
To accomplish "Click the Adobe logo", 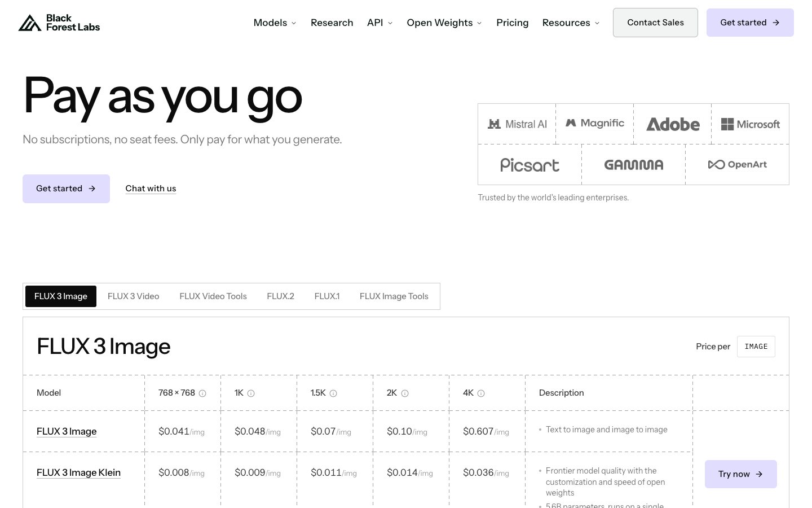I will 673,124.
